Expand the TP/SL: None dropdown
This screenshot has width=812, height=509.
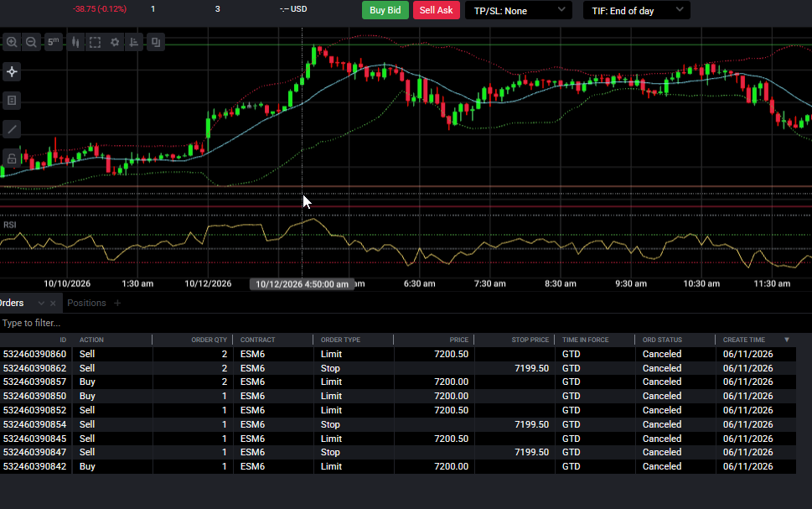(x=519, y=10)
